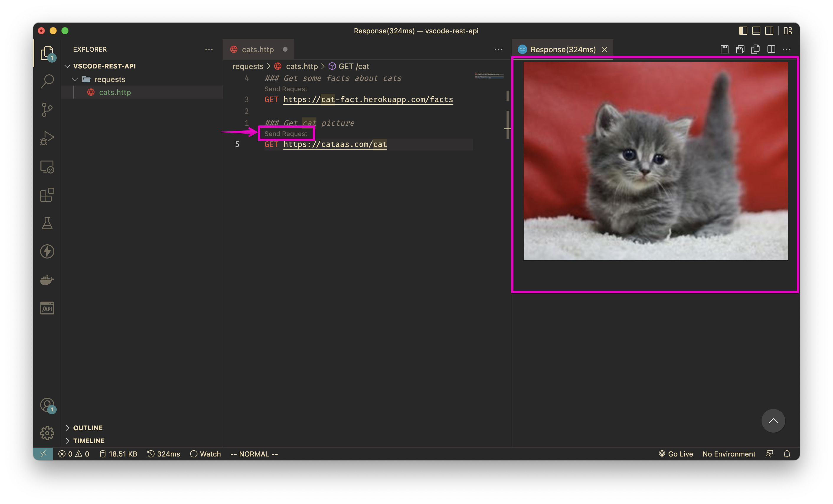Screen dimensions: 833x504
Task: Toggle primary side bar from title bar
Action: 743,31
